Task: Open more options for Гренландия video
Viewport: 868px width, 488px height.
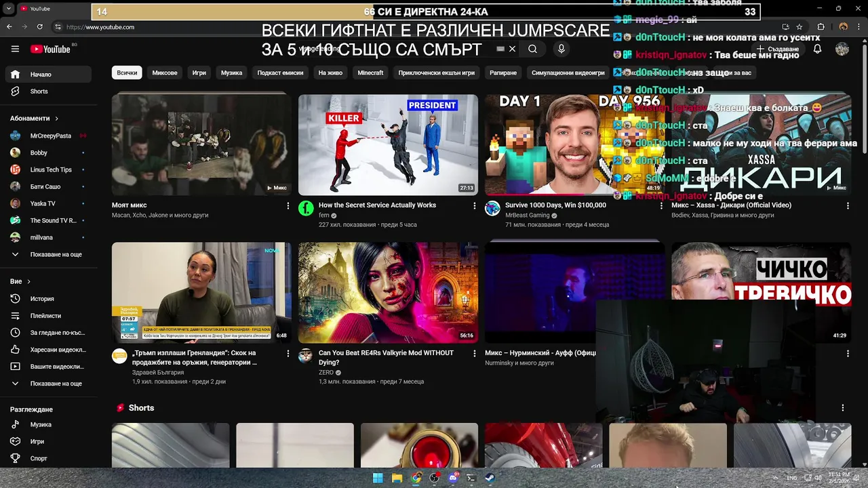Action: click(288, 354)
